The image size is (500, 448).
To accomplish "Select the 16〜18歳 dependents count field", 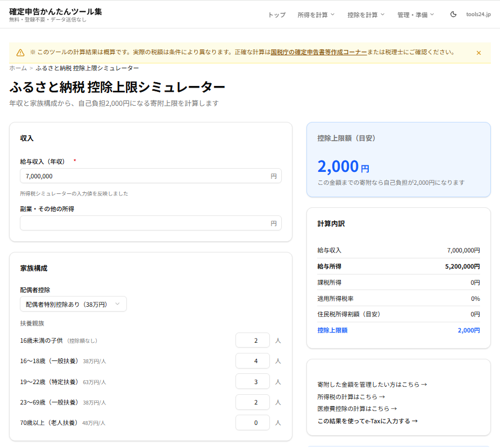I will [253, 361].
